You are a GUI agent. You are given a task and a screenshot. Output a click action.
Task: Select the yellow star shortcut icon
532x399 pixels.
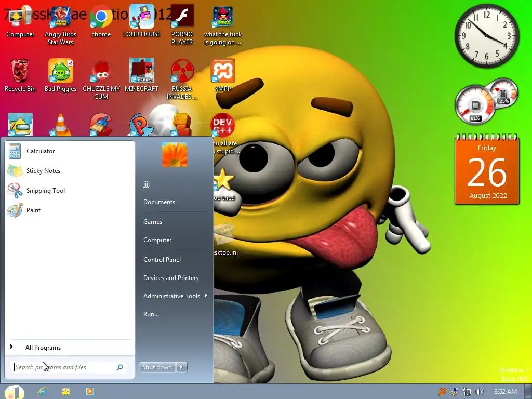pyautogui.click(x=224, y=179)
